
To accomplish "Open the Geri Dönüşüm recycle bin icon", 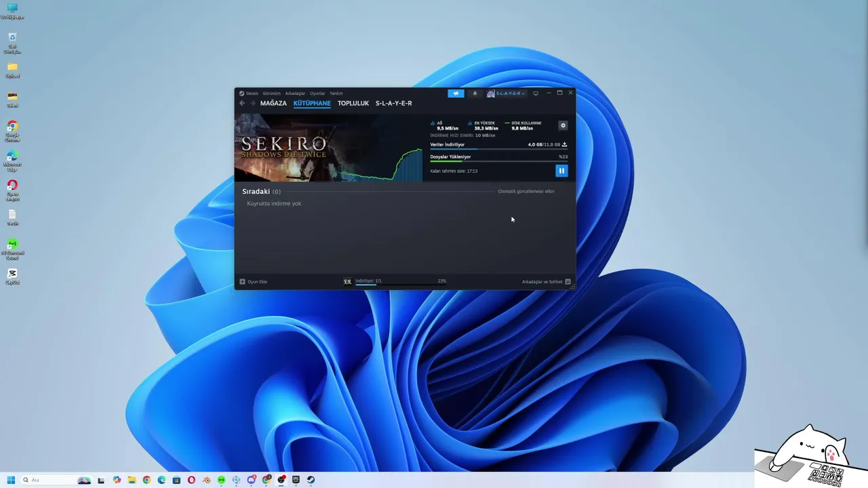I will click(x=12, y=43).
